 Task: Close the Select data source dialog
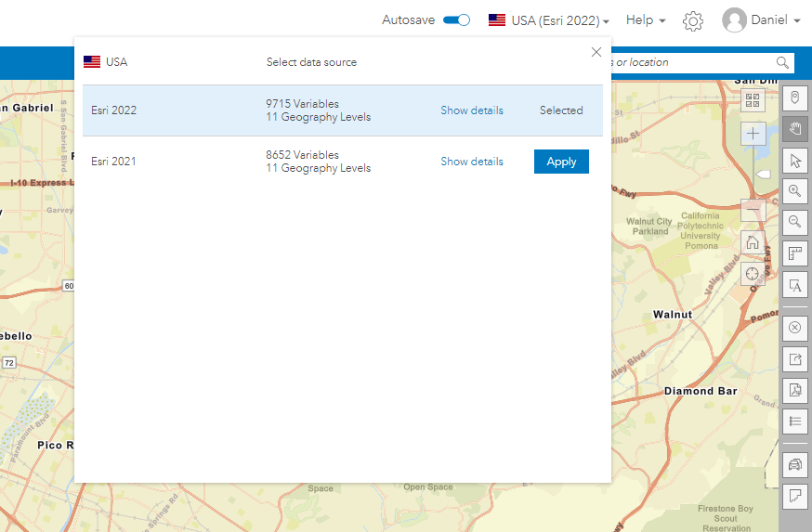tap(596, 52)
